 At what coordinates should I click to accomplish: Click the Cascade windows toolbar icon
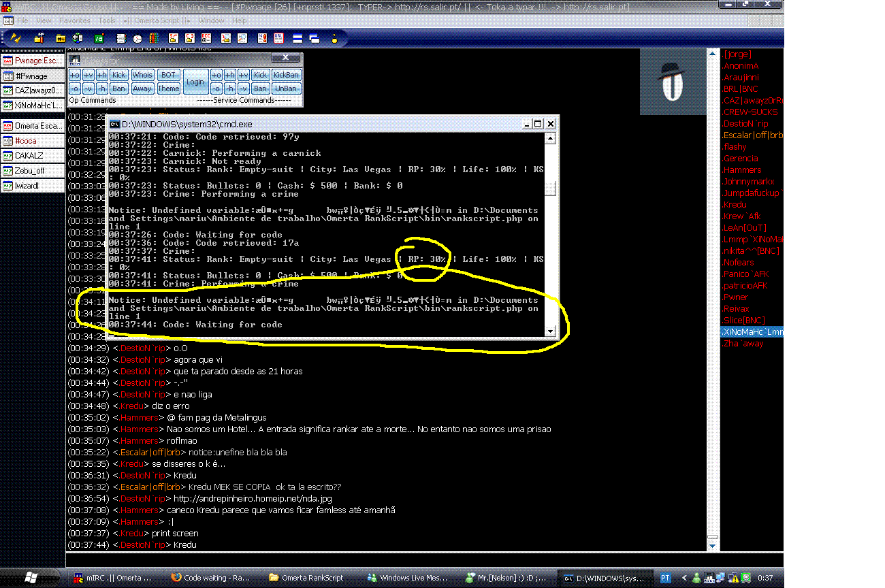[315, 38]
